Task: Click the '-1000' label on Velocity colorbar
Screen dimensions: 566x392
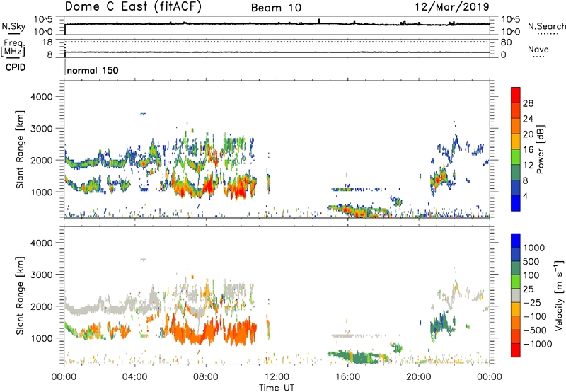Action: coord(537,344)
